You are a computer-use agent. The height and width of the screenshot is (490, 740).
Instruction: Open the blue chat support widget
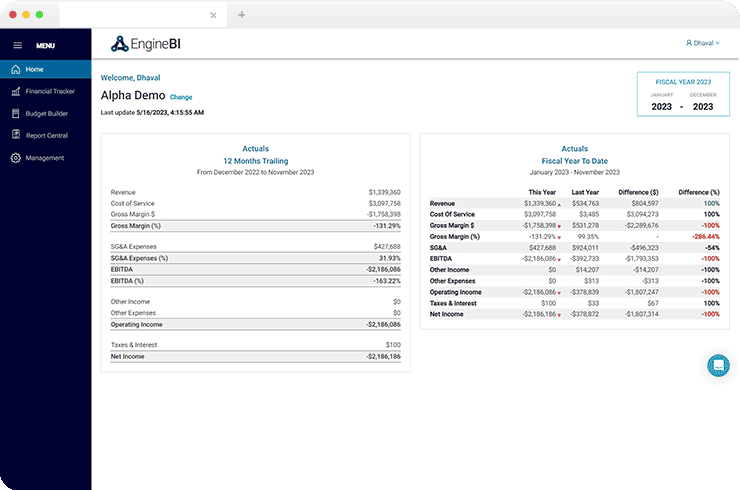point(717,366)
